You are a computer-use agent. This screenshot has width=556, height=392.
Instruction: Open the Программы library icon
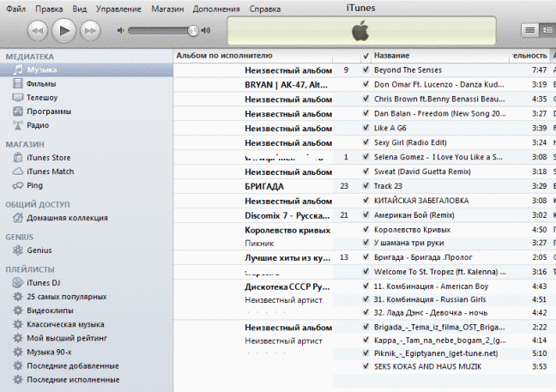coord(18,112)
